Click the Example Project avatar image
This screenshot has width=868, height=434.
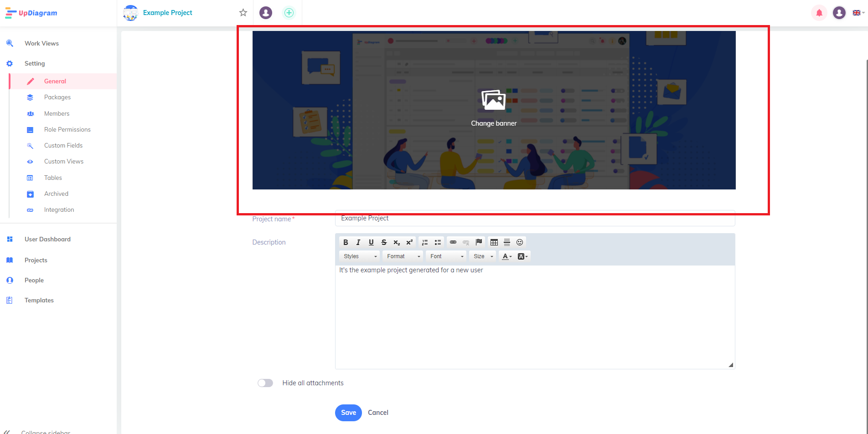131,13
